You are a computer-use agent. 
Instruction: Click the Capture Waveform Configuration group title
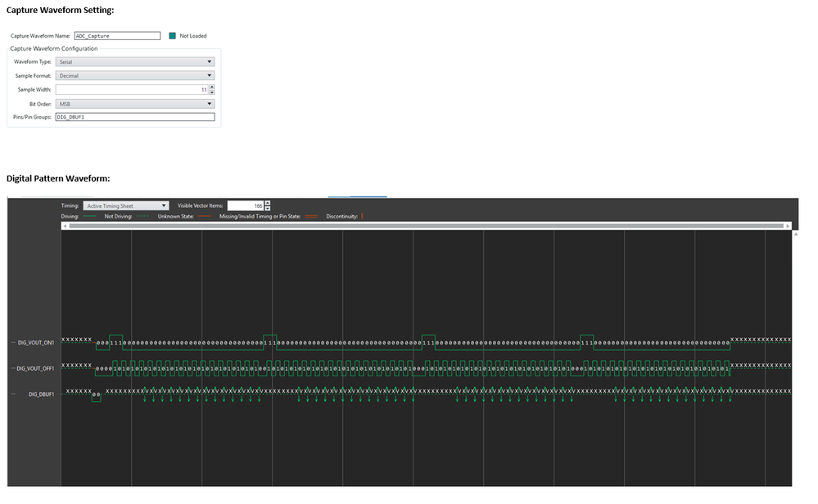pos(54,48)
